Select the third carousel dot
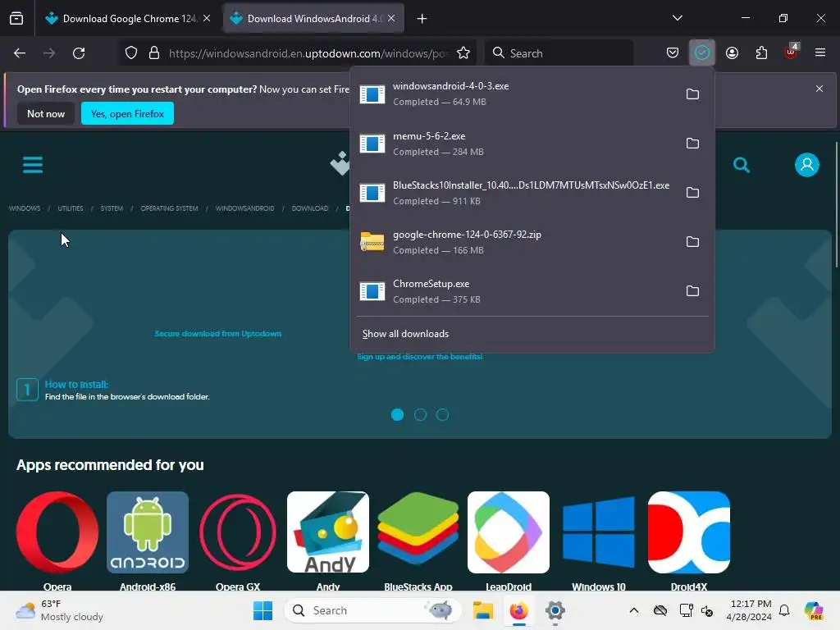840x630 pixels. pyautogui.click(x=442, y=414)
